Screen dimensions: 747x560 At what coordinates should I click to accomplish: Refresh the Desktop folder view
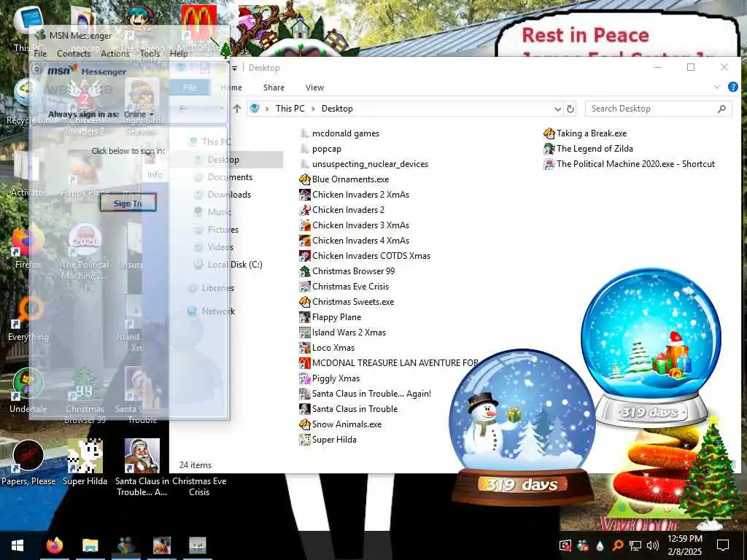tap(570, 109)
